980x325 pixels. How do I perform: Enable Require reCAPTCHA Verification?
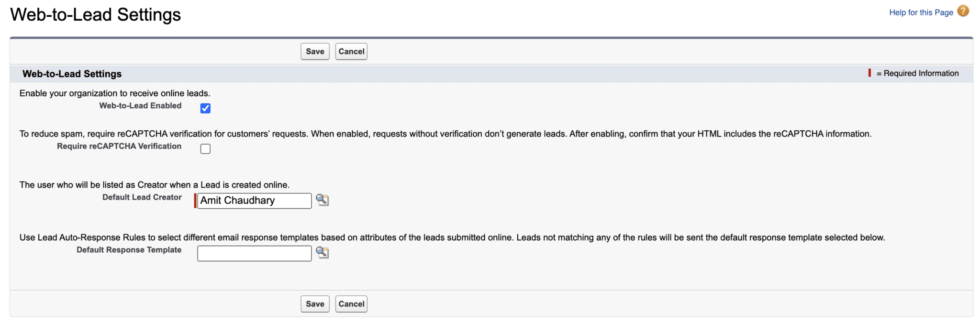(205, 149)
